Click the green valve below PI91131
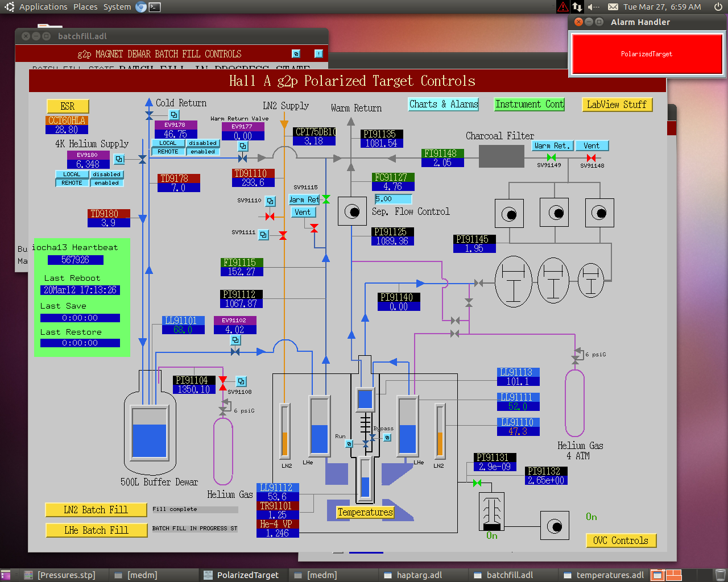This screenshot has width=728, height=582. pyautogui.click(x=477, y=483)
